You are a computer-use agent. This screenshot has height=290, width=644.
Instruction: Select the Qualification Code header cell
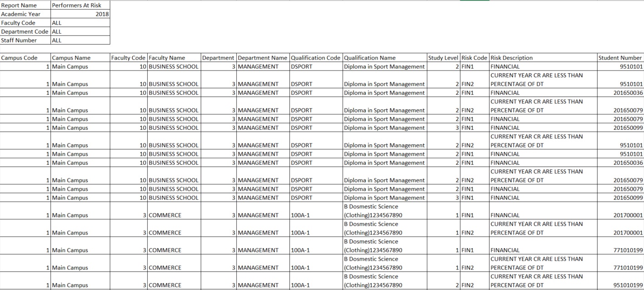coord(315,58)
